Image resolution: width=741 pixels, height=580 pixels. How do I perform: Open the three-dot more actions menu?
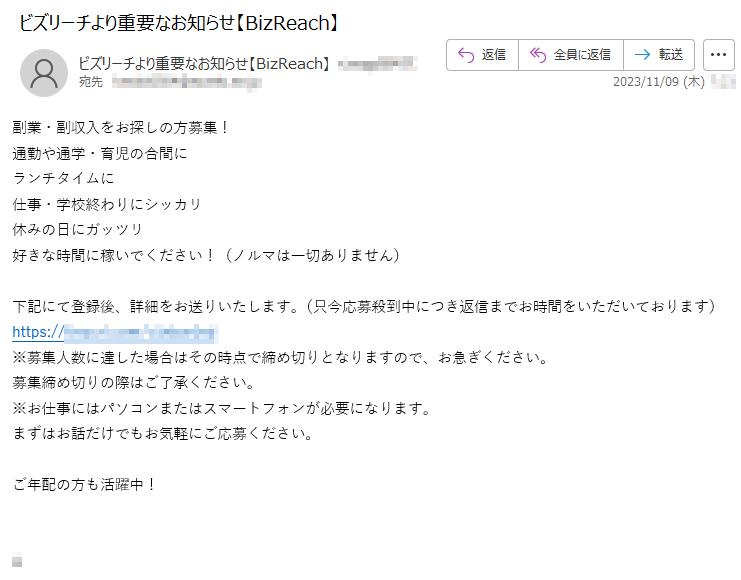coord(718,55)
